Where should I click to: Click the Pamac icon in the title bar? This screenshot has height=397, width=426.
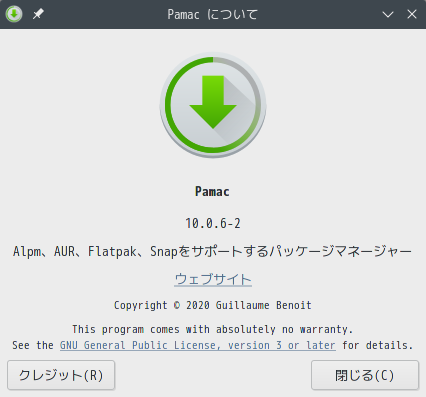pos(14,14)
